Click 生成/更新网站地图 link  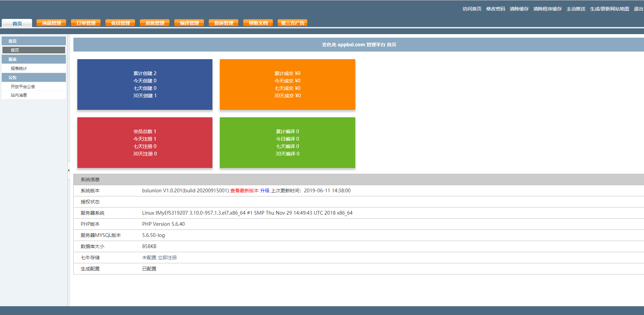(609, 9)
